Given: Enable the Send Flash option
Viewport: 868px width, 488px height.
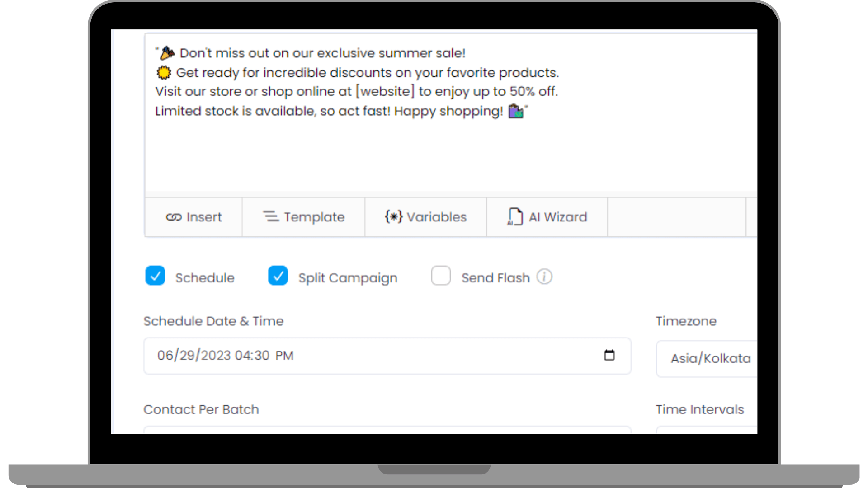Looking at the screenshot, I should [x=441, y=276].
